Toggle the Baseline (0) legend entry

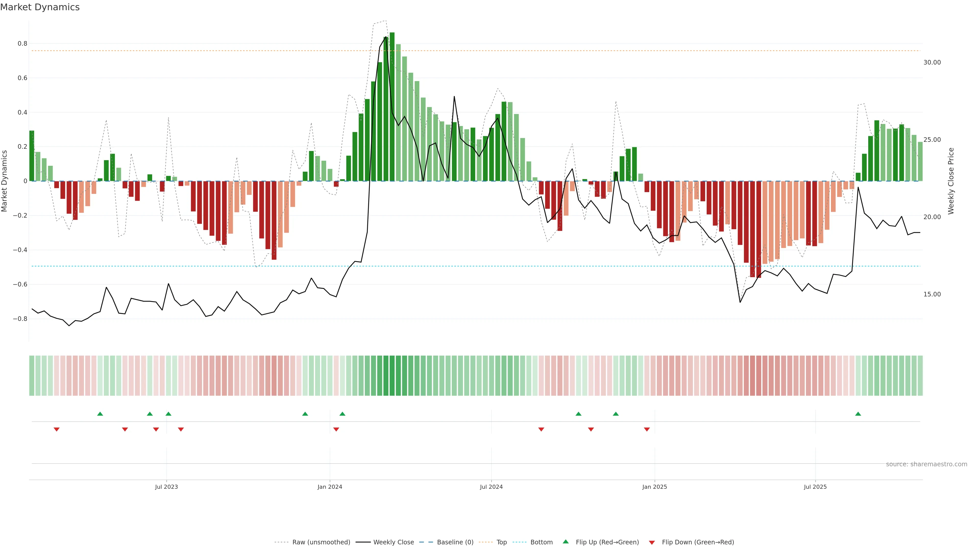tap(455, 542)
